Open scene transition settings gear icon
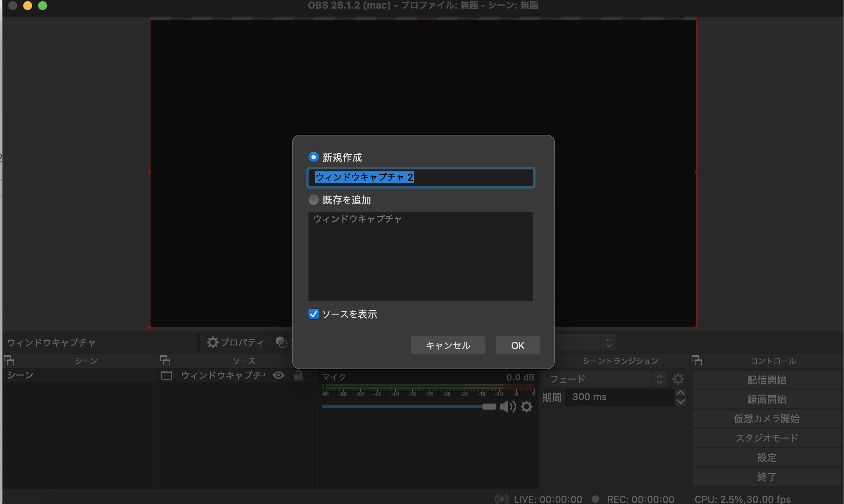Image resolution: width=844 pixels, height=504 pixels. [x=678, y=379]
